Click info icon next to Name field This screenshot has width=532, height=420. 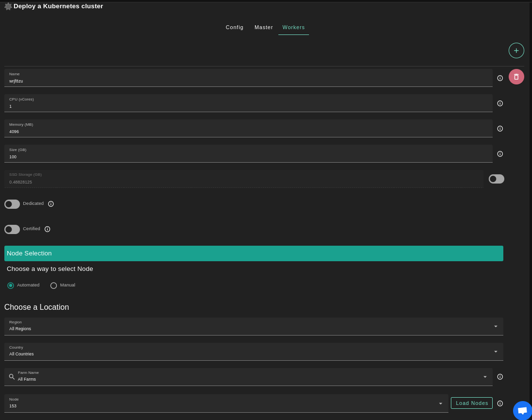(x=500, y=78)
